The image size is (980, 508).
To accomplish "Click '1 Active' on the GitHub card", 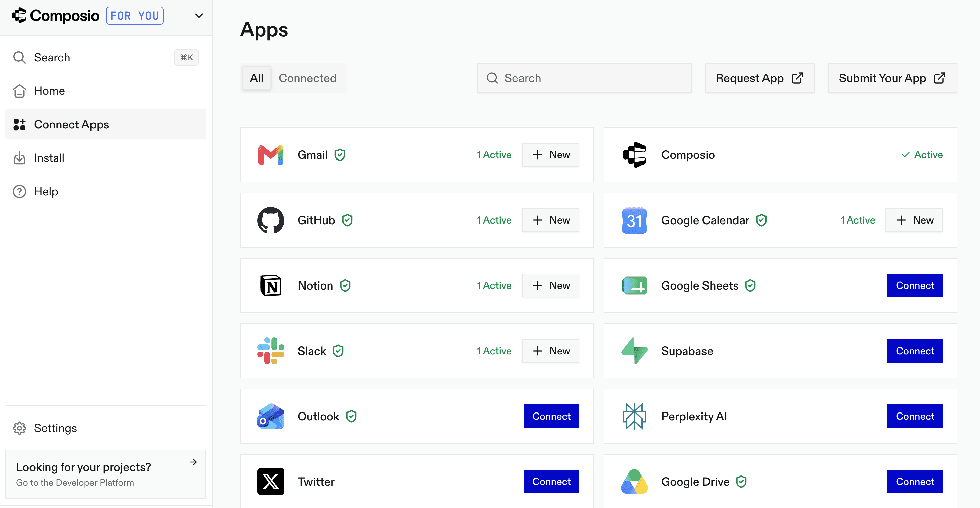I will pos(494,220).
